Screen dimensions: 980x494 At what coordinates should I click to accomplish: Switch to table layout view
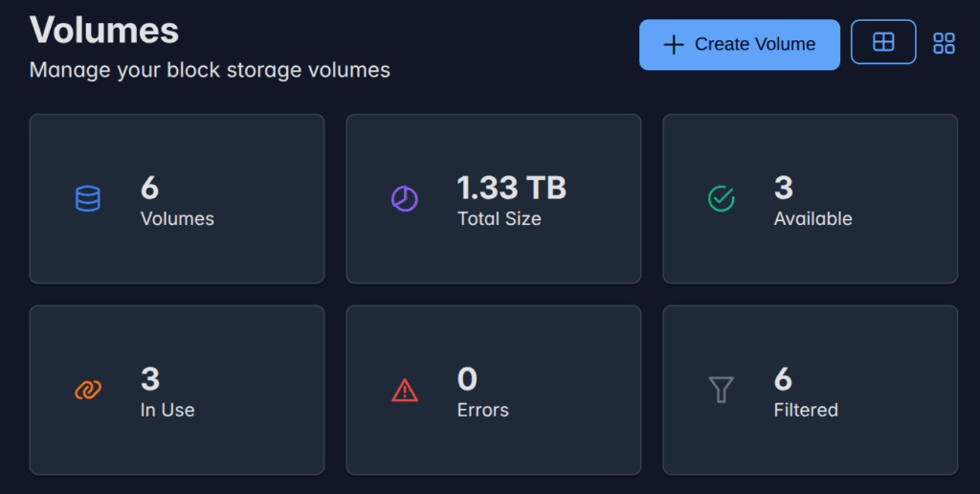tap(882, 42)
